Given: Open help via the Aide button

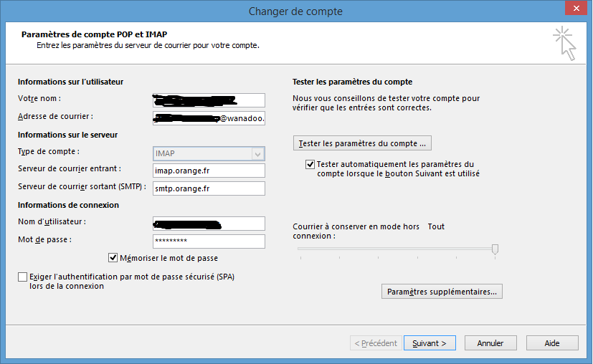Looking at the screenshot, I should tap(551, 343).
